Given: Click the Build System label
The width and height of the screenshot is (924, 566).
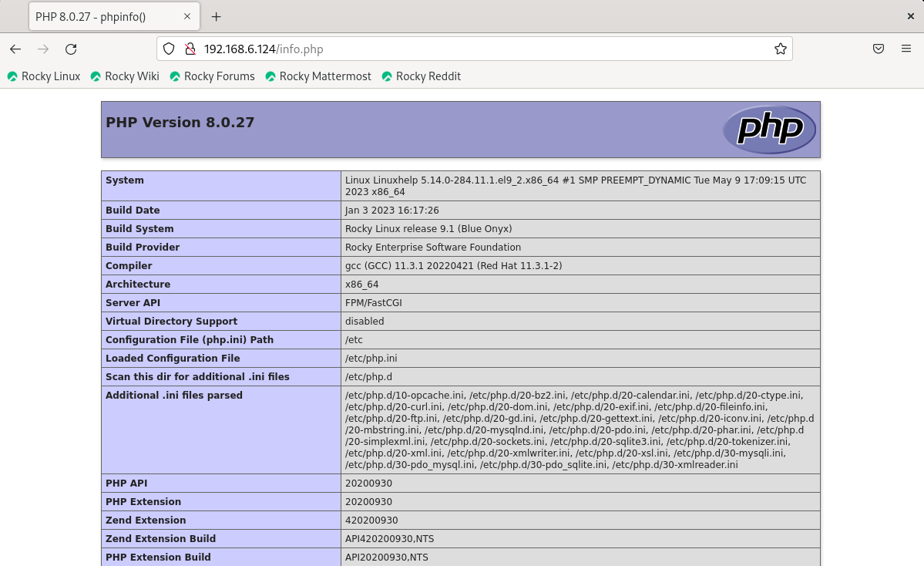Looking at the screenshot, I should click(139, 228).
